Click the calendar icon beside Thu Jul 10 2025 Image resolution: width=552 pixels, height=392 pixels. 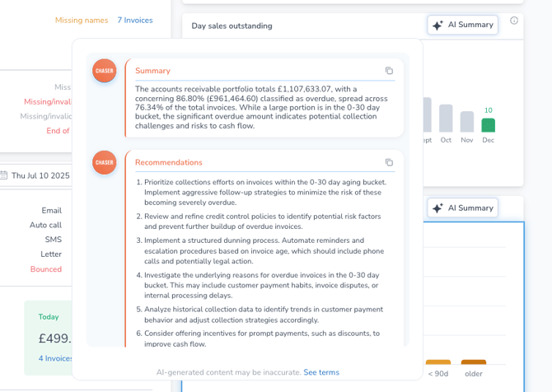coord(4,175)
